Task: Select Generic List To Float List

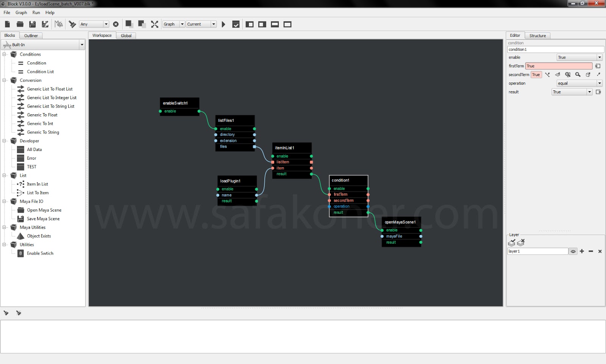Action: pos(50,89)
